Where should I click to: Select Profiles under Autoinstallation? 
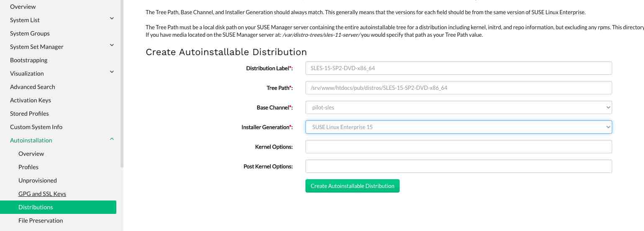point(28,167)
